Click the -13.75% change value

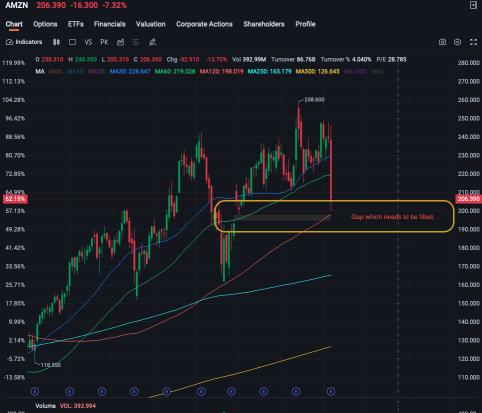pos(216,60)
